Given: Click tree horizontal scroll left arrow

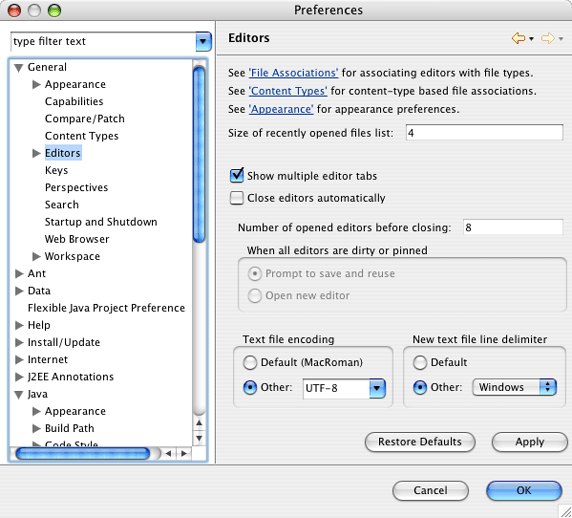Looking at the screenshot, I should (168, 453).
